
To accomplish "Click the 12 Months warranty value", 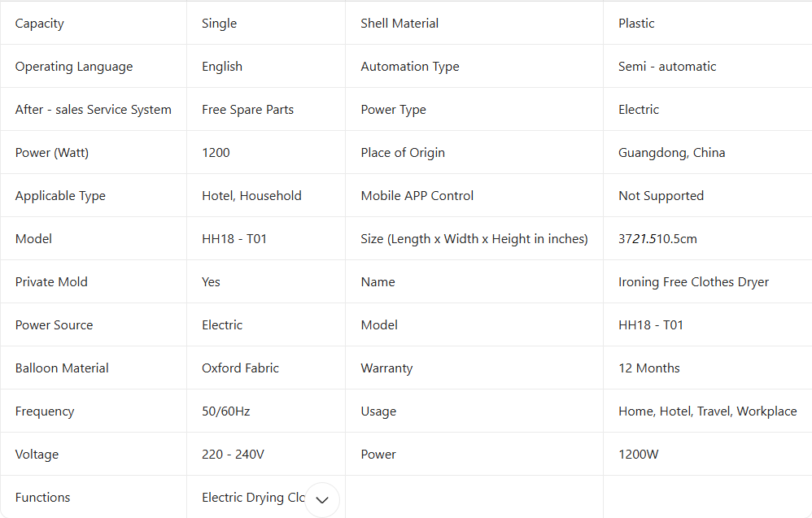I will pyautogui.click(x=648, y=368).
